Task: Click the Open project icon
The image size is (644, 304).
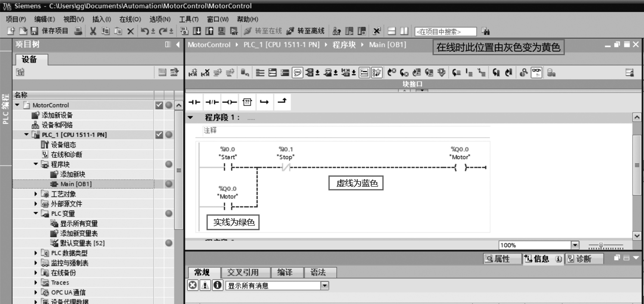Action: pyautogui.click(x=23, y=31)
